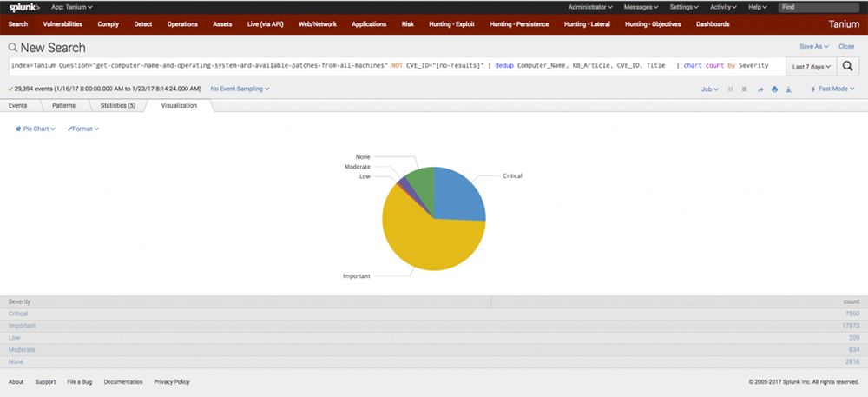868x397 pixels.
Task: Share the search job
Action: [x=760, y=89]
